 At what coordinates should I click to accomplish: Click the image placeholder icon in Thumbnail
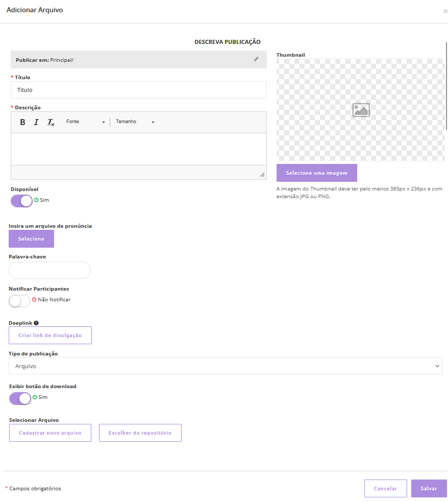(361, 110)
